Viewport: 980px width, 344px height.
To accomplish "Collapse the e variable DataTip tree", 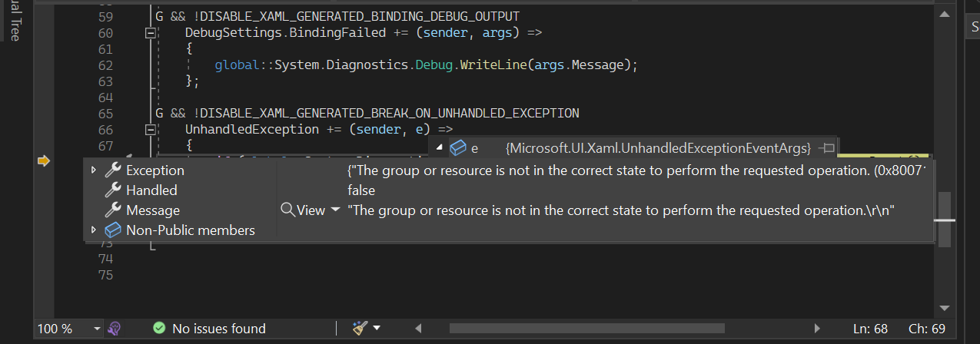I will (440, 147).
